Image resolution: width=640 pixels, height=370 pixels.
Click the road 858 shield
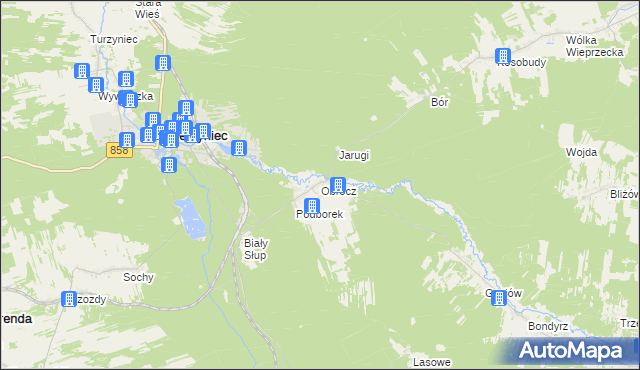pos(119,150)
